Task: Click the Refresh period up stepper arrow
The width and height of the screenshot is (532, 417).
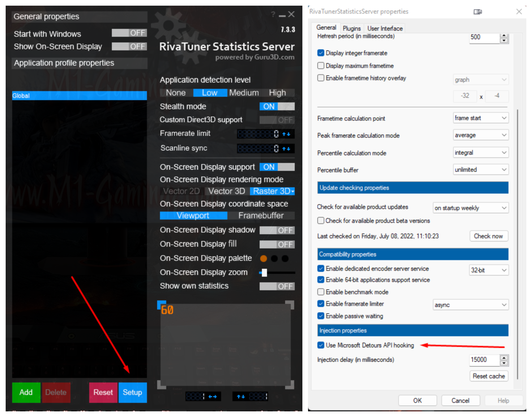Action: pyautogui.click(x=504, y=35)
